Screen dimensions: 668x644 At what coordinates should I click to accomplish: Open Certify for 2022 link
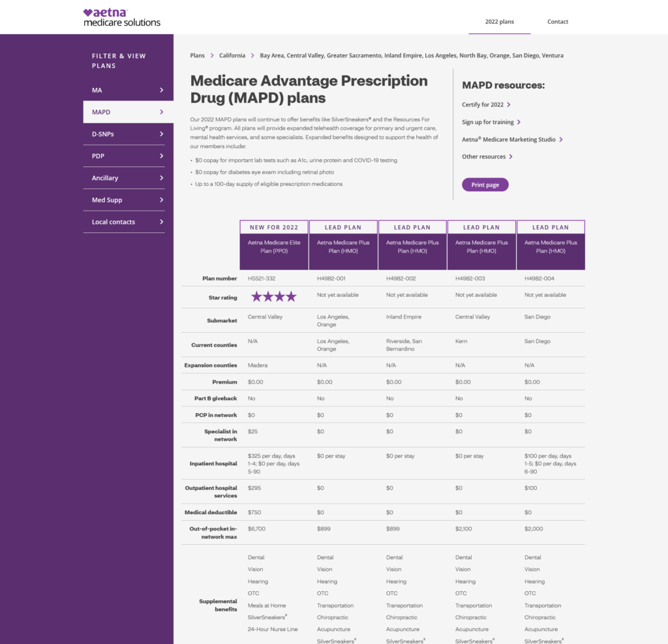pos(483,104)
